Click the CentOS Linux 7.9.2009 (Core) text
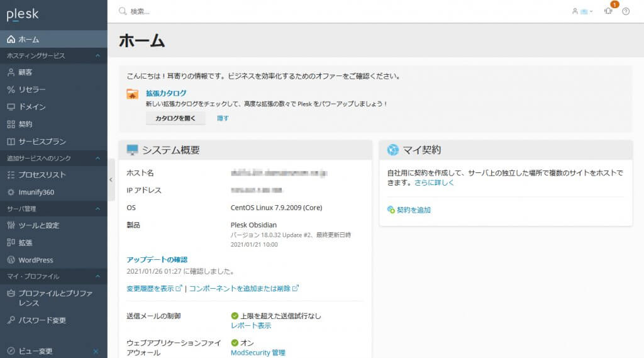This screenshot has height=358, width=644. coord(277,208)
